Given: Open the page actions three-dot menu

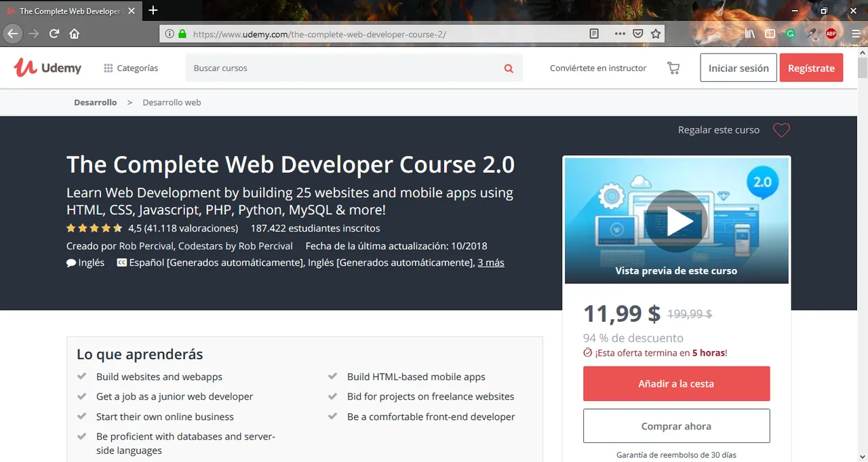Looking at the screenshot, I should coord(620,33).
